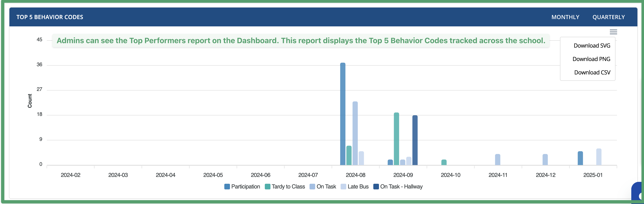
Task: Choose Download SVG from export menu
Action: point(592,45)
